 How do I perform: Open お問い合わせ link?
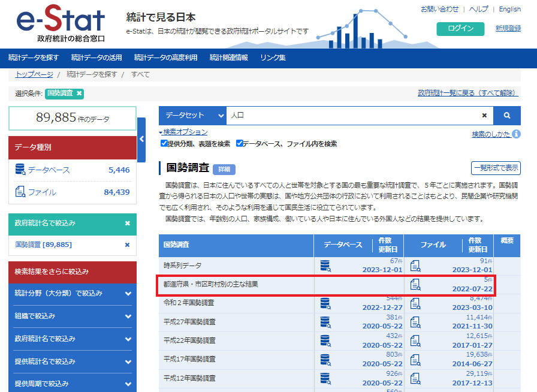point(440,9)
